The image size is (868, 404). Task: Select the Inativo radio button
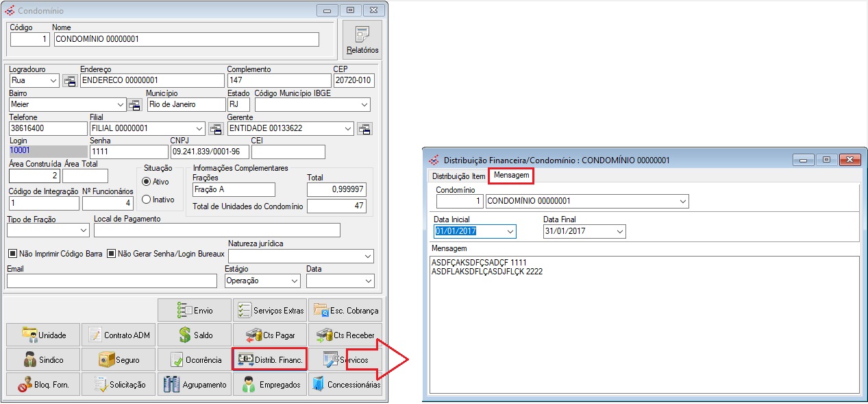[146, 199]
